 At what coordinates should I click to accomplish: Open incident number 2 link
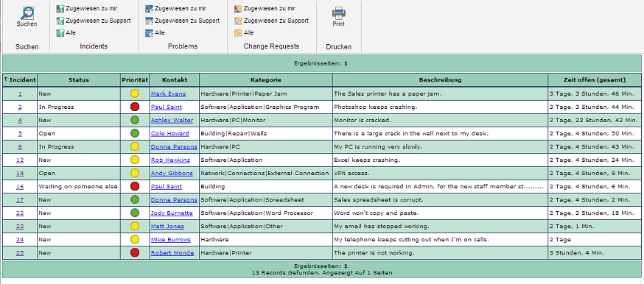(x=20, y=107)
